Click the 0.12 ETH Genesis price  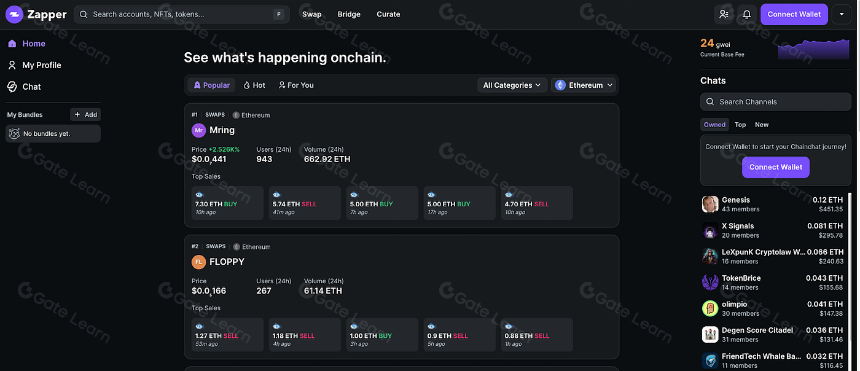click(828, 200)
